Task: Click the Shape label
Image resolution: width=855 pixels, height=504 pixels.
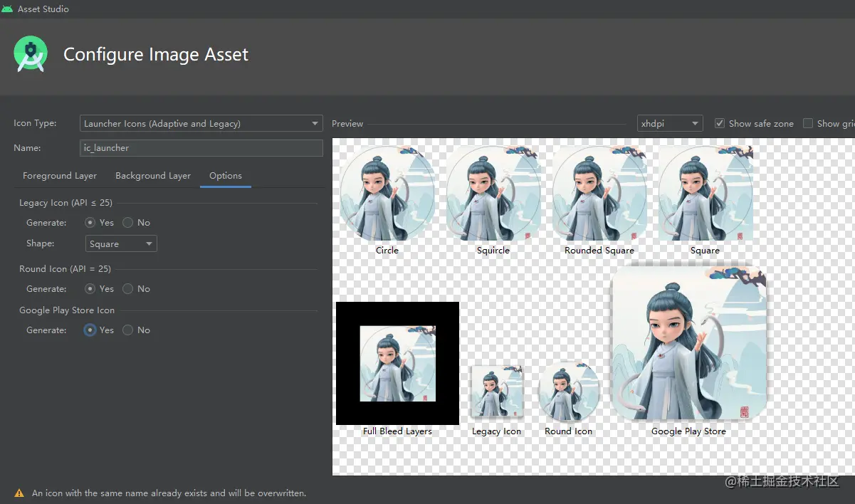Action: pos(41,243)
